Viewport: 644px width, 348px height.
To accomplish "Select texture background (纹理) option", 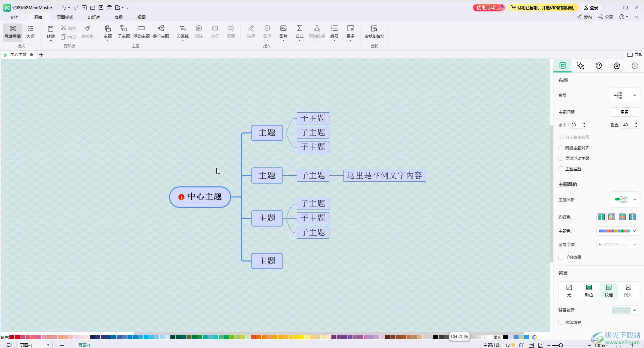I will (609, 290).
